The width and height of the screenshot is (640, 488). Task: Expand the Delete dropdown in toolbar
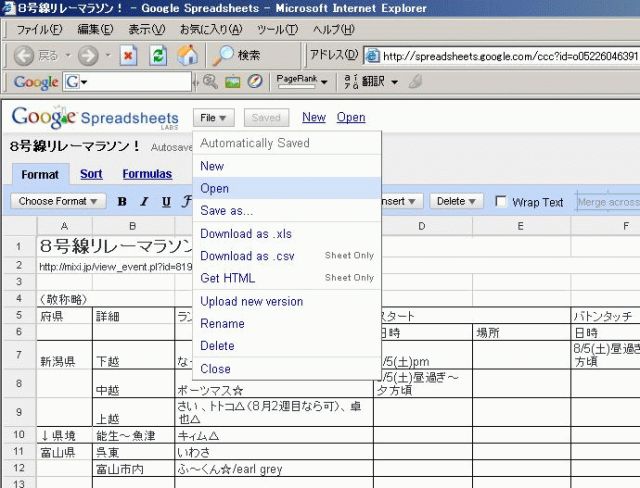coord(457,201)
